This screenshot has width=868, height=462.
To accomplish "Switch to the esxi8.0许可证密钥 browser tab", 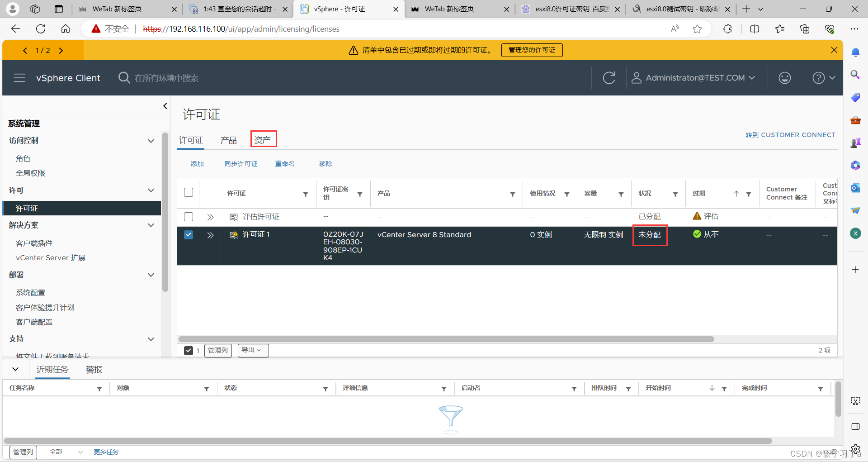I will point(571,9).
